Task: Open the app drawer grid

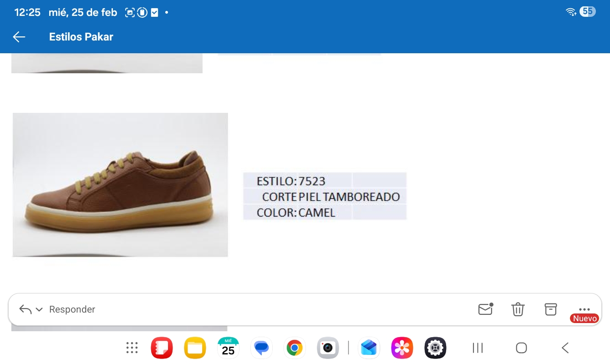Action: [x=132, y=348]
